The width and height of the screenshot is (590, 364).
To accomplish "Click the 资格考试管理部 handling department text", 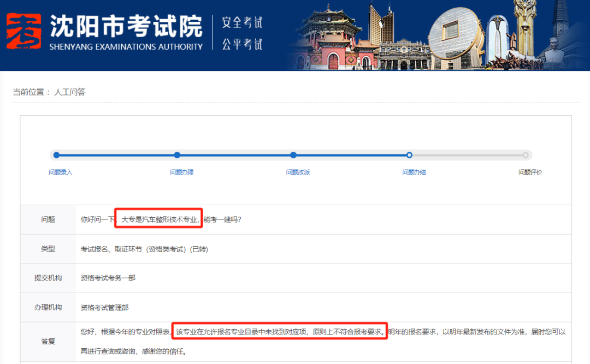I will [104, 307].
